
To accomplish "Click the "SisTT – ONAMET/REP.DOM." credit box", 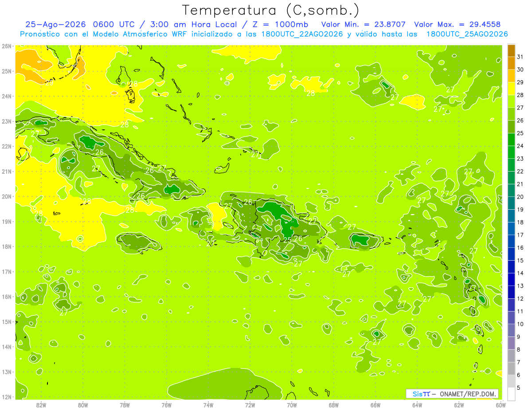I will tap(452, 394).
